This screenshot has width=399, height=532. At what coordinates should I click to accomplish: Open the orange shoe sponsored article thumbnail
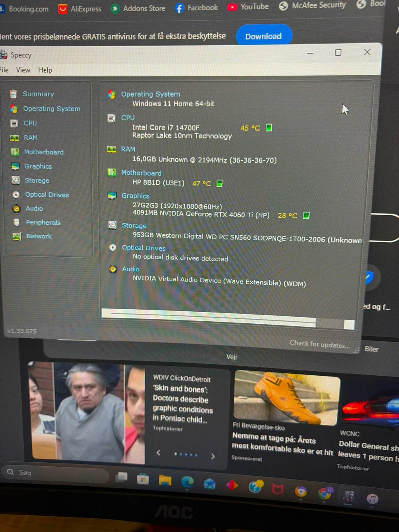287,397
